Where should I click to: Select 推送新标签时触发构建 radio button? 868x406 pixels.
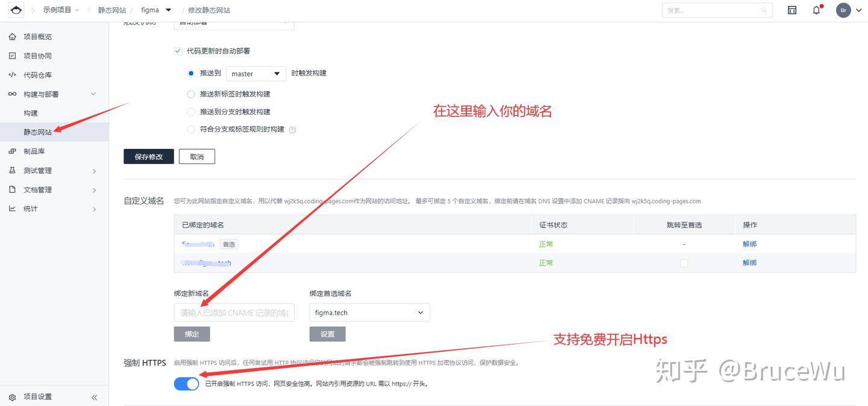pos(190,94)
